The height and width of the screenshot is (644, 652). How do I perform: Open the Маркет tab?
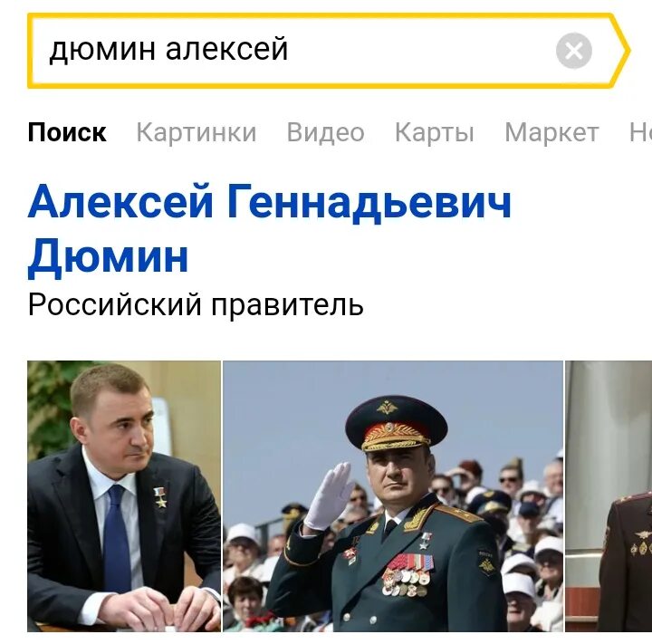click(x=551, y=132)
